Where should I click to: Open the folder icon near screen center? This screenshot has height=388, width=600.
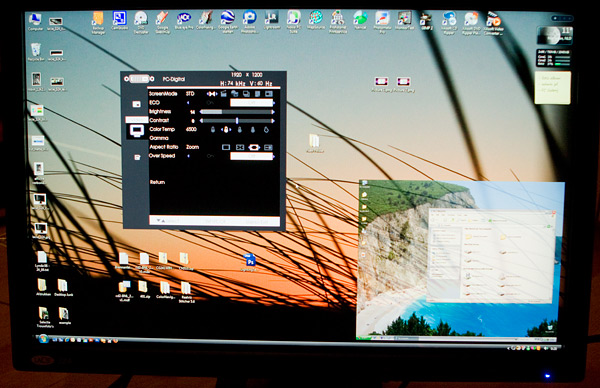click(x=315, y=143)
